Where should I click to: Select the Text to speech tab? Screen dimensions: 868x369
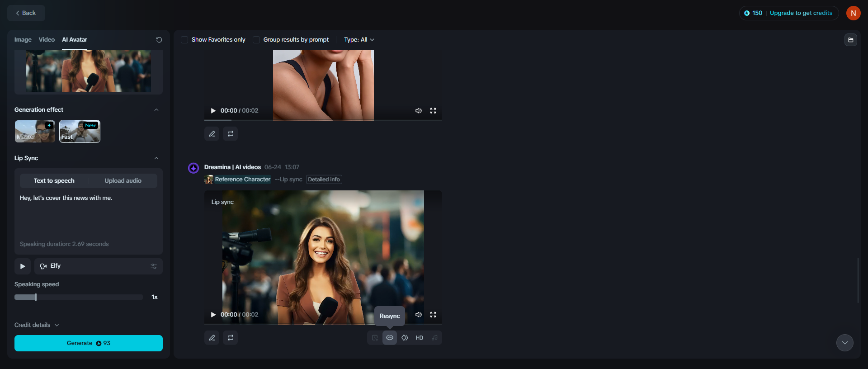coord(54,181)
